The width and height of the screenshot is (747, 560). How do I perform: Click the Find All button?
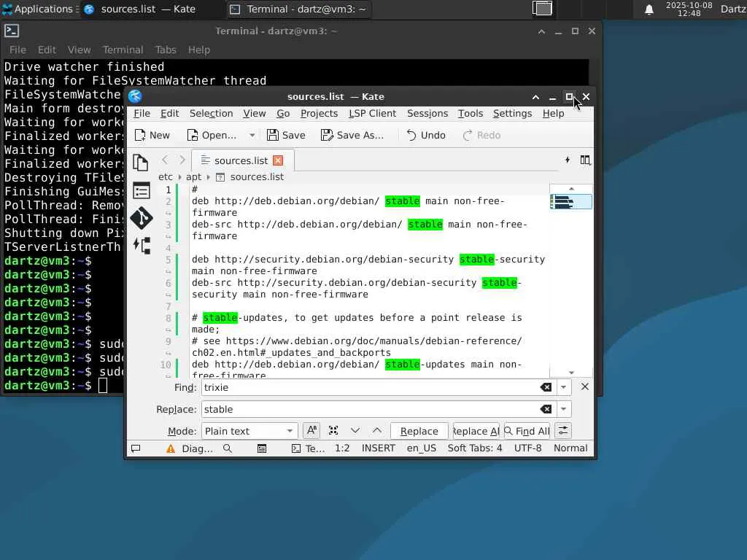(x=527, y=431)
